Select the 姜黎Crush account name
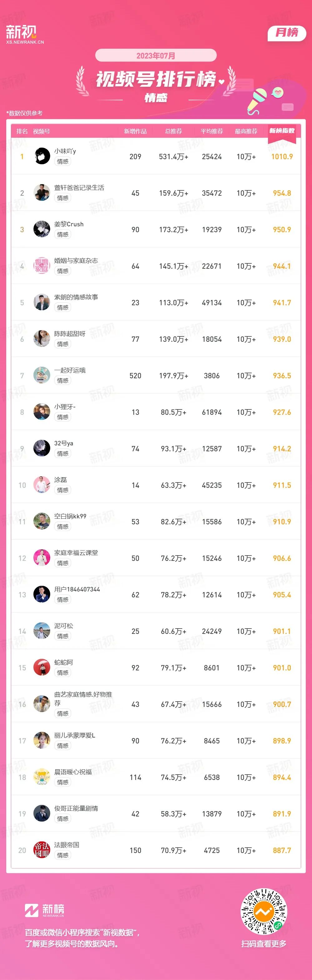This screenshot has width=312, height=980. click(69, 224)
